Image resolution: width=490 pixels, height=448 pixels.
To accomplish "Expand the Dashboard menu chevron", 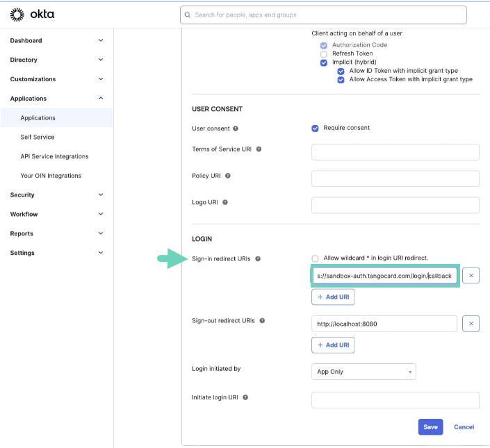I will click(x=101, y=40).
